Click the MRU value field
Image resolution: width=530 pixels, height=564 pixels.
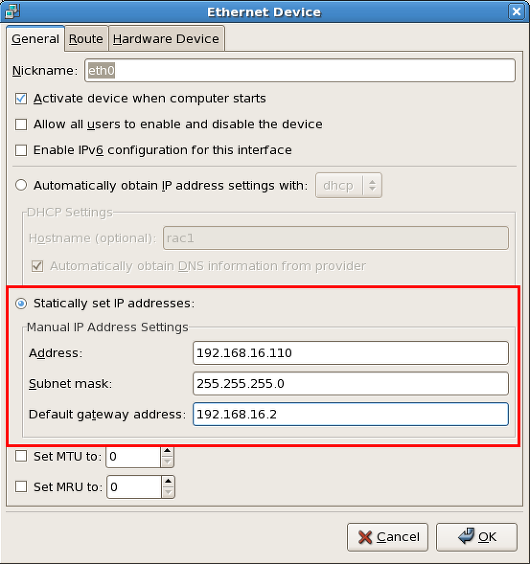click(x=134, y=487)
